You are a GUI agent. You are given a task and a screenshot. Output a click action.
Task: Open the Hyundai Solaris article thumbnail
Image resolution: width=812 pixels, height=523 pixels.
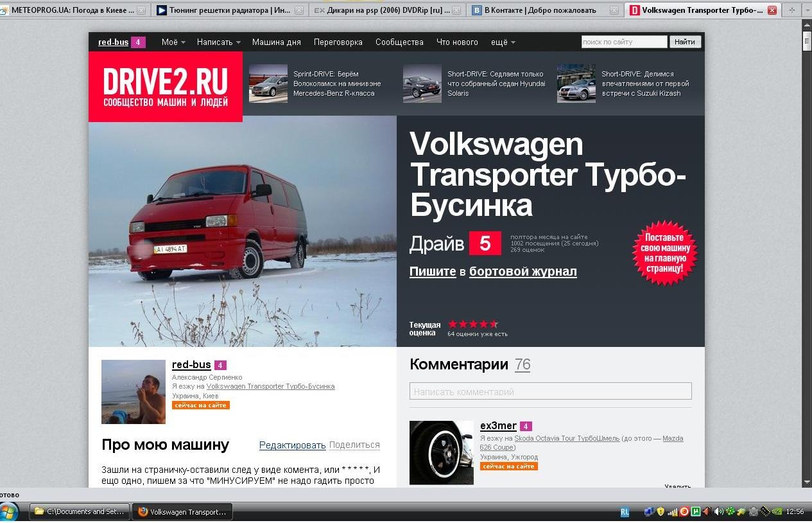coord(422,83)
